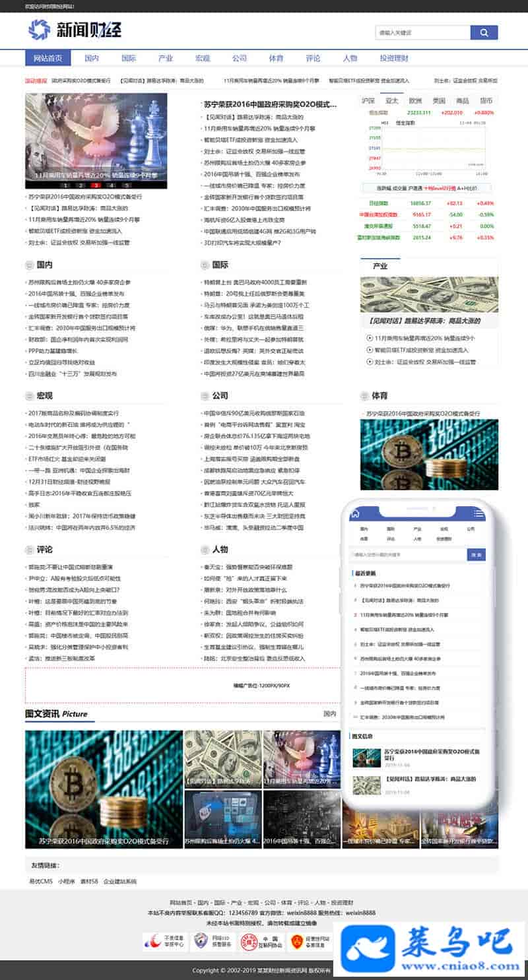Open 素材58 friendly link
Viewport: 528px width, 980px height.
click(x=89, y=881)
